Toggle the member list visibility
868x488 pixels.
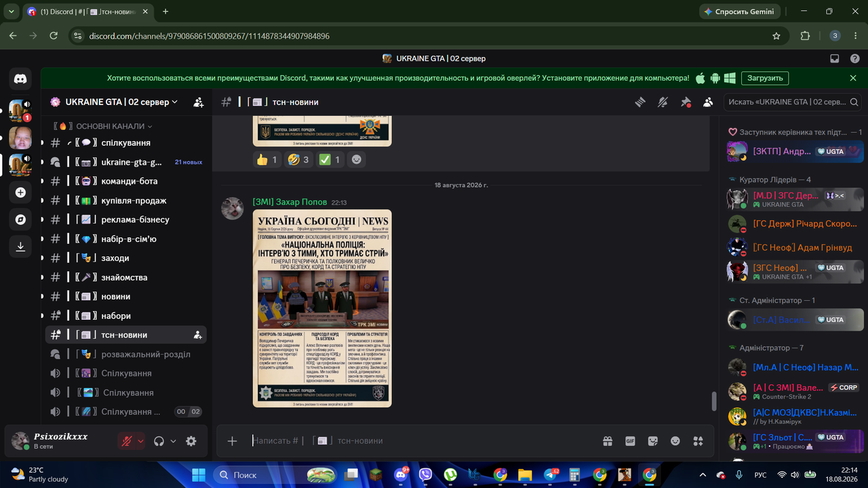coord(708,102)
